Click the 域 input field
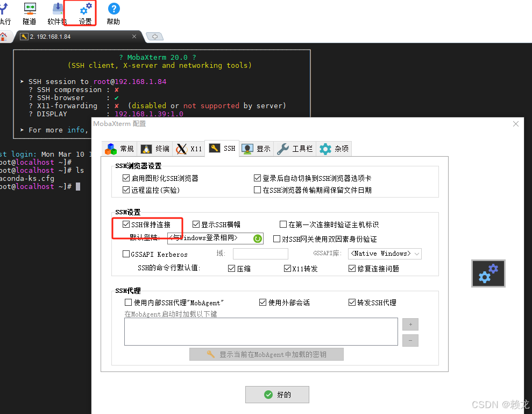The image size is (532, 414). click(x=260, y=254)
